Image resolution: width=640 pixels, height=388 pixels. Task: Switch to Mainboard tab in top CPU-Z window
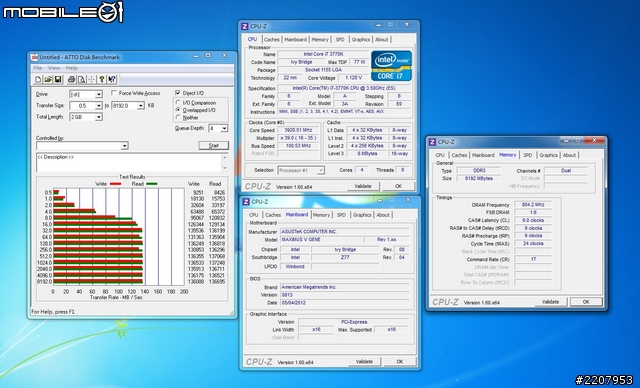pos(296,40)
